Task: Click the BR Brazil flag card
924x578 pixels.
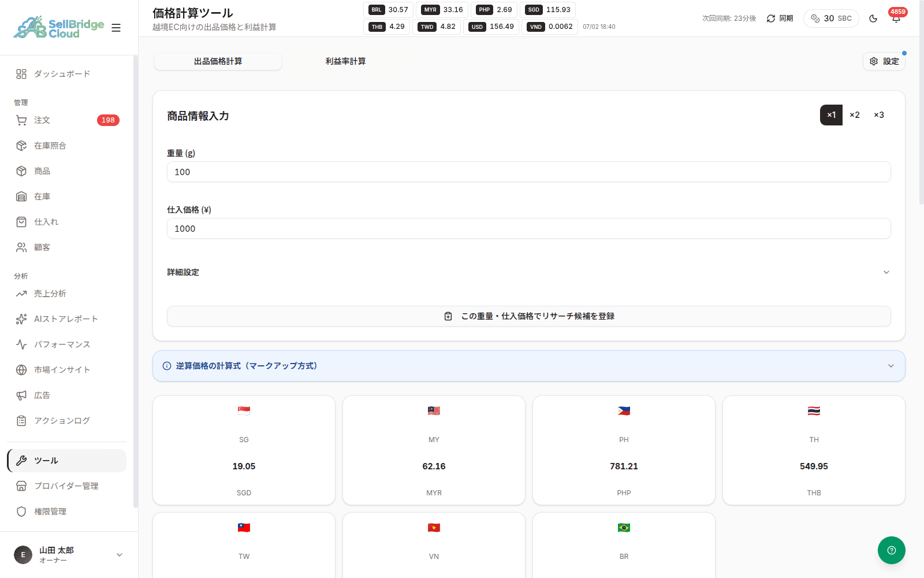Action: [624, 545]
